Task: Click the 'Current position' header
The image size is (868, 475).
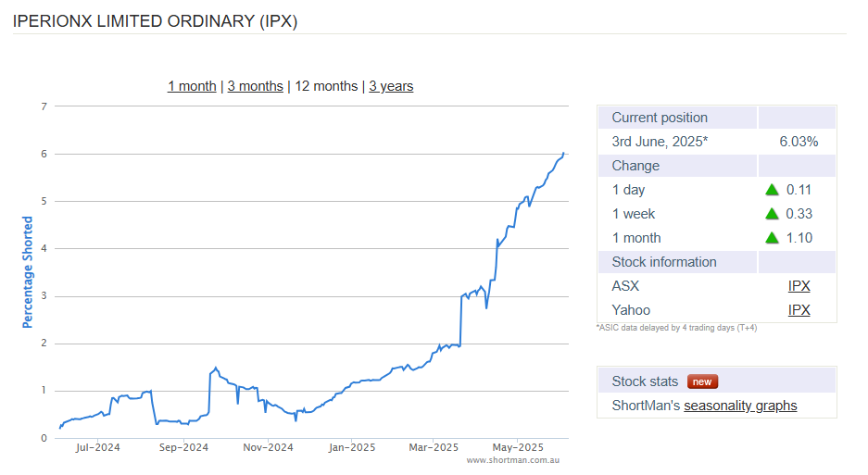Action: pyautogui.click(x=660, y=118)
